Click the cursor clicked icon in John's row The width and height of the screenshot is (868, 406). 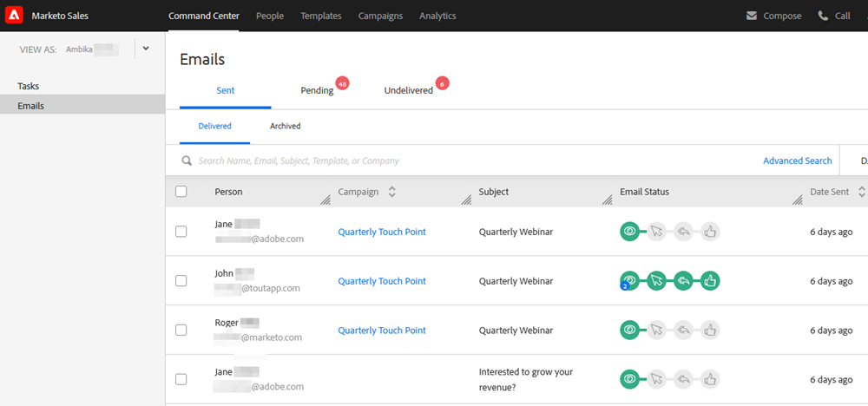point(657,280)
